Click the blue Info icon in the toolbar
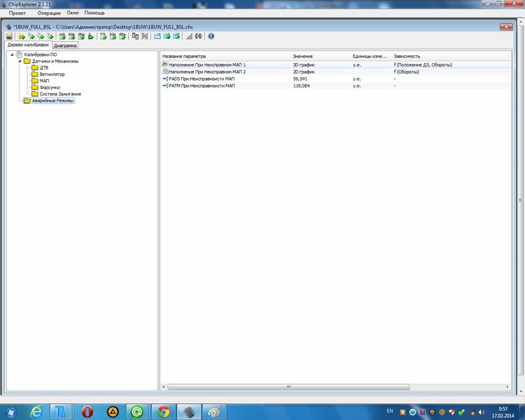This screenshot has width=525, height=420. (x=211, y=36)
